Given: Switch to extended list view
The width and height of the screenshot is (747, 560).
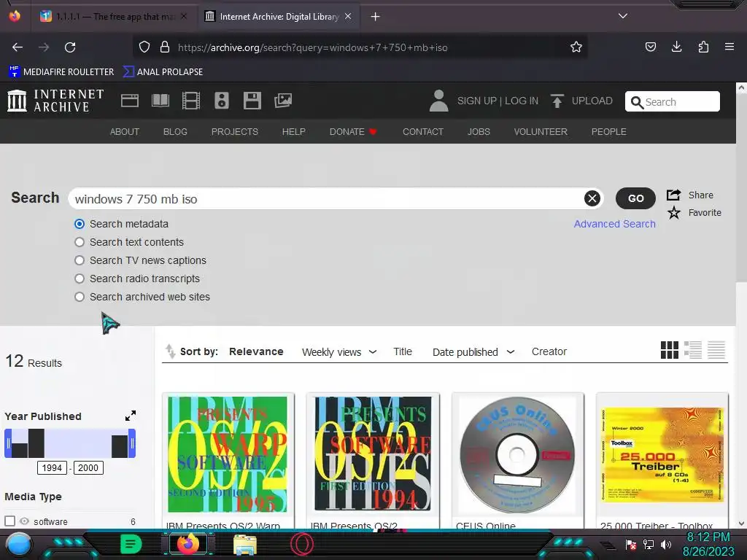Looking at the screenshot, I should (x=693, y=350).
